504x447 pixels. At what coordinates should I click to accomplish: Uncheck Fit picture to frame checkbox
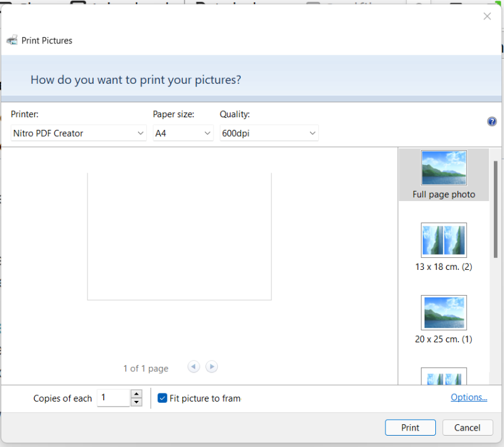(x=163, y=398)
